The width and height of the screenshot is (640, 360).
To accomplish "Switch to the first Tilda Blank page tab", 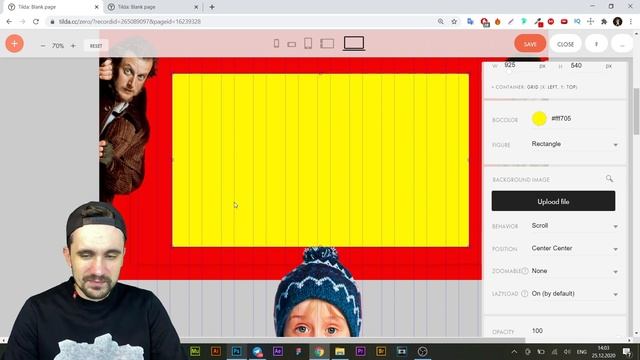I will [52, 7].
